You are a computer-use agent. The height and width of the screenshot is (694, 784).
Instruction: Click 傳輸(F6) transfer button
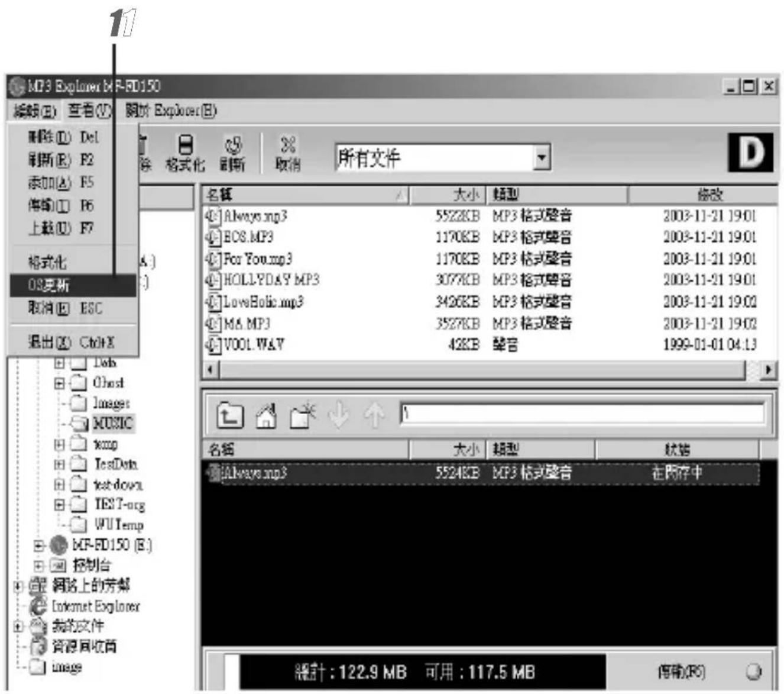(x=682, y=672)
